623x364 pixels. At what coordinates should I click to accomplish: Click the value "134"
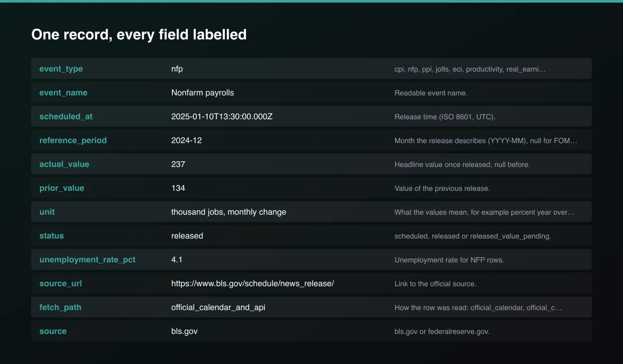(178, 188)
